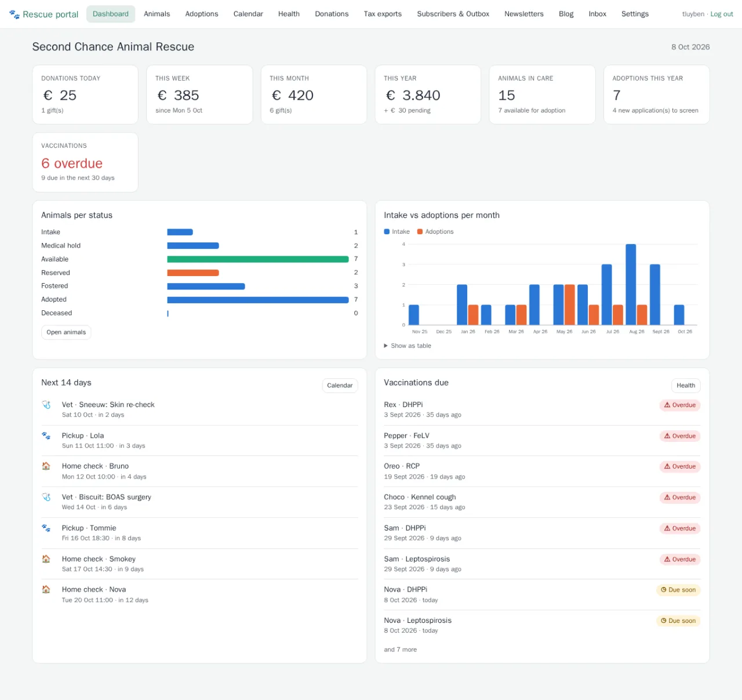Expand the Show as table disclosure
Screen dimensions: 742x700
[408, 346]
